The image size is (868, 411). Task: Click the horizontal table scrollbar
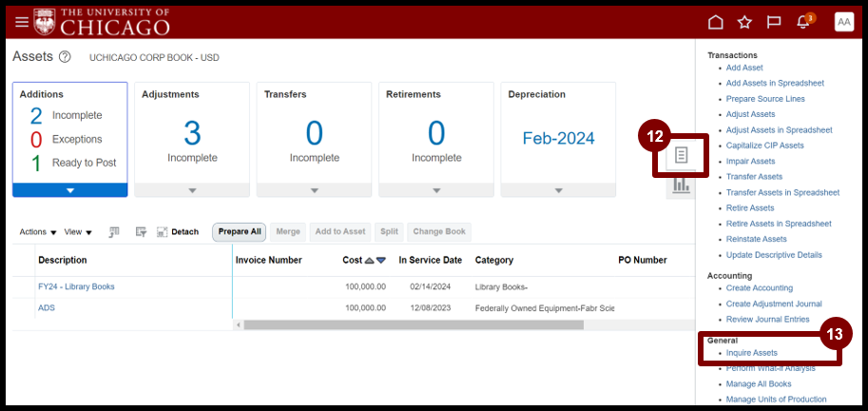coord(414,325)
